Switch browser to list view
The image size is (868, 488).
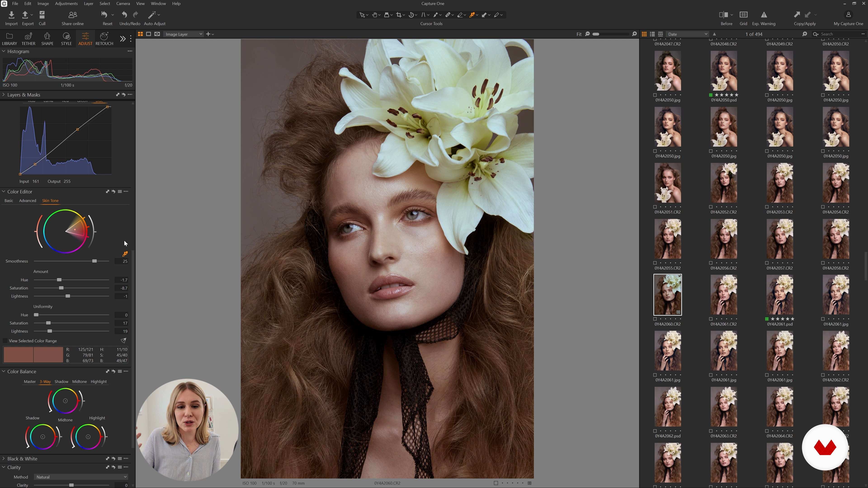coord(652,34)
